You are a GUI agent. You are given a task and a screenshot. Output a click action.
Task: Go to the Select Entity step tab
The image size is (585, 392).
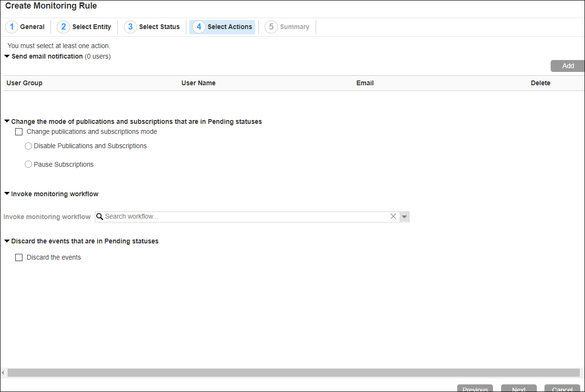[x=91, y=27]
